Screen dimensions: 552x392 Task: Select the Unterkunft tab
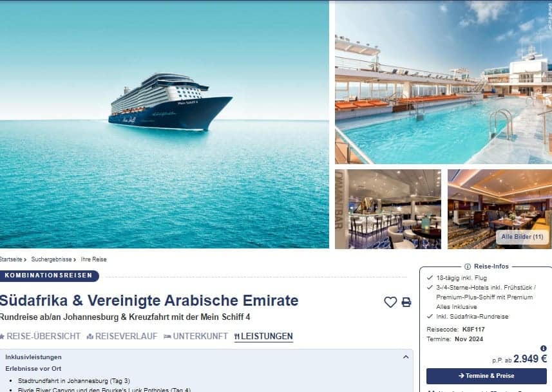click(196, 337)
